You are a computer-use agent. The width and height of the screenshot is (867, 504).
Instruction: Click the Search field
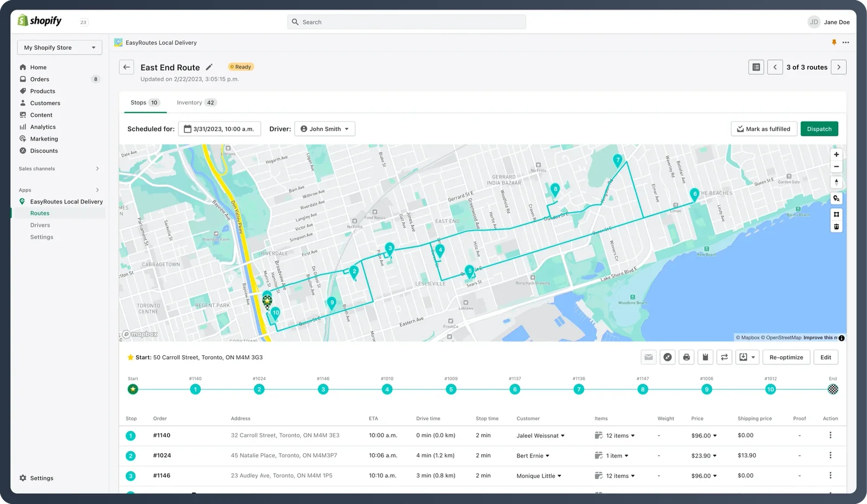coord(406,22)
